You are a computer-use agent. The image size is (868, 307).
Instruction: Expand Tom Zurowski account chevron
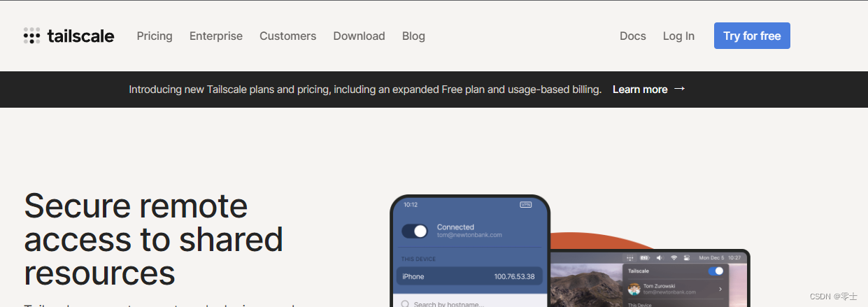(x=720, y=289)
